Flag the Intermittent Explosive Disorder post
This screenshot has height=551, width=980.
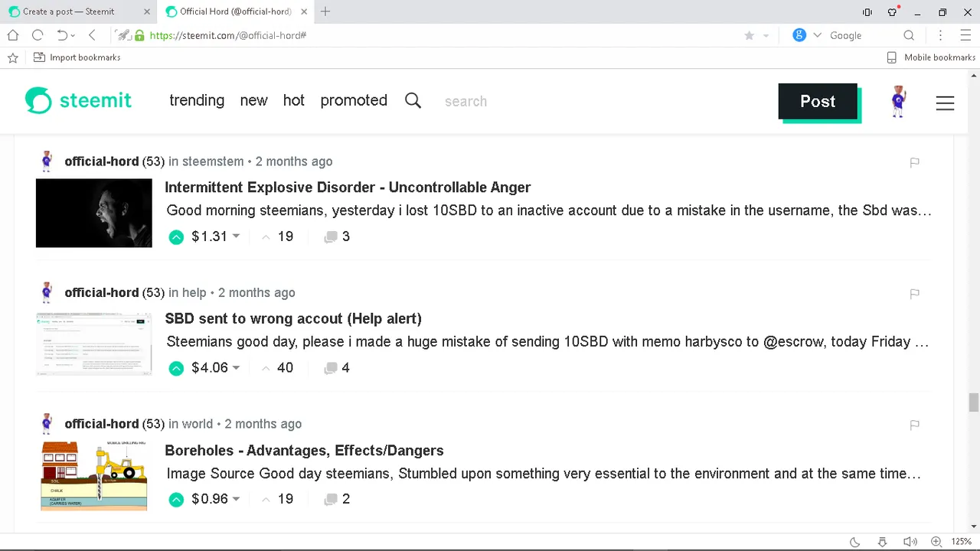(x=914, y=162)
